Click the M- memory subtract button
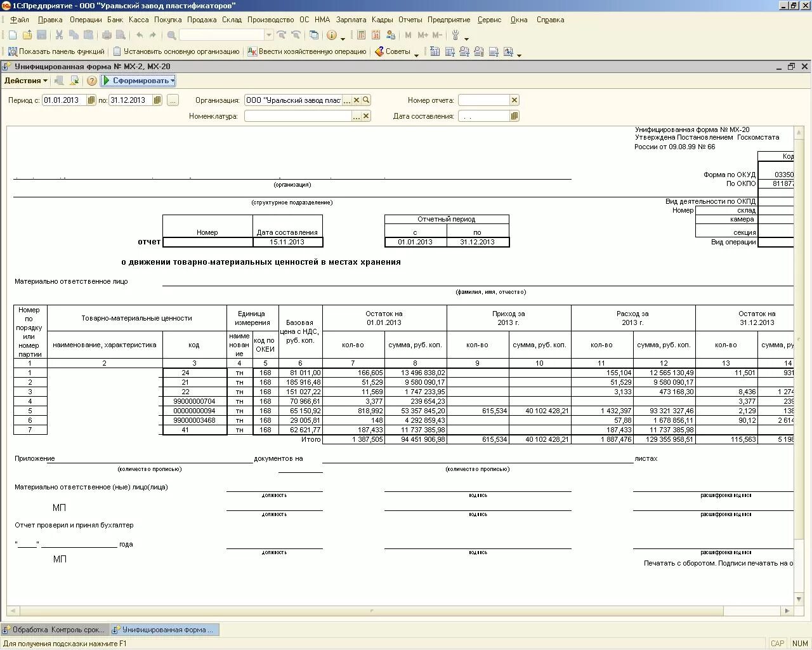The height and width of the screenshot is (650, 812). pyautogui.click(x=437, y=35)
